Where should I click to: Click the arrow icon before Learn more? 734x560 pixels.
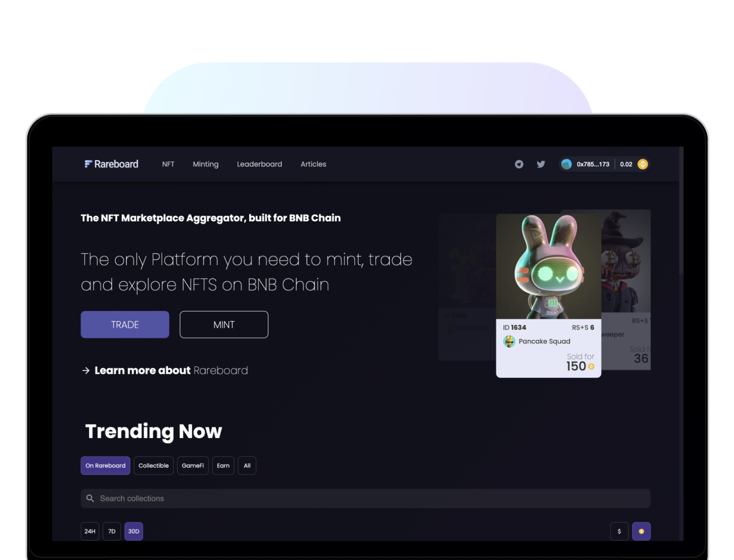86,371
